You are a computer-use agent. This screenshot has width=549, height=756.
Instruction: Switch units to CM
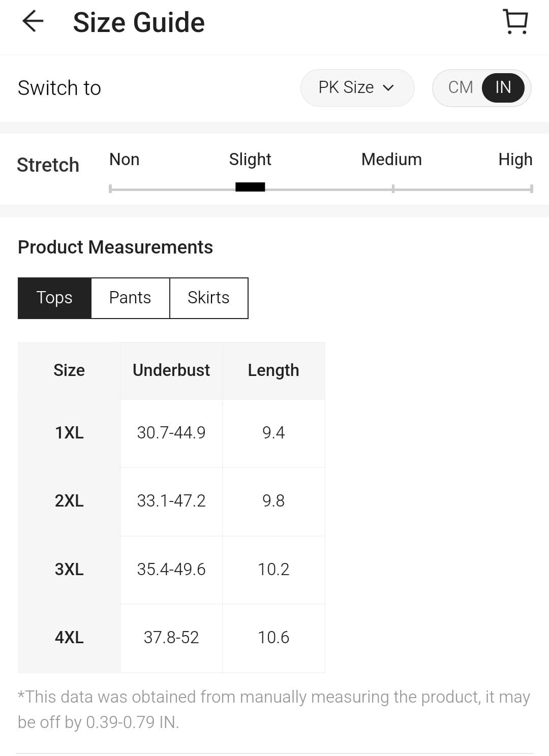pos(461,87)
